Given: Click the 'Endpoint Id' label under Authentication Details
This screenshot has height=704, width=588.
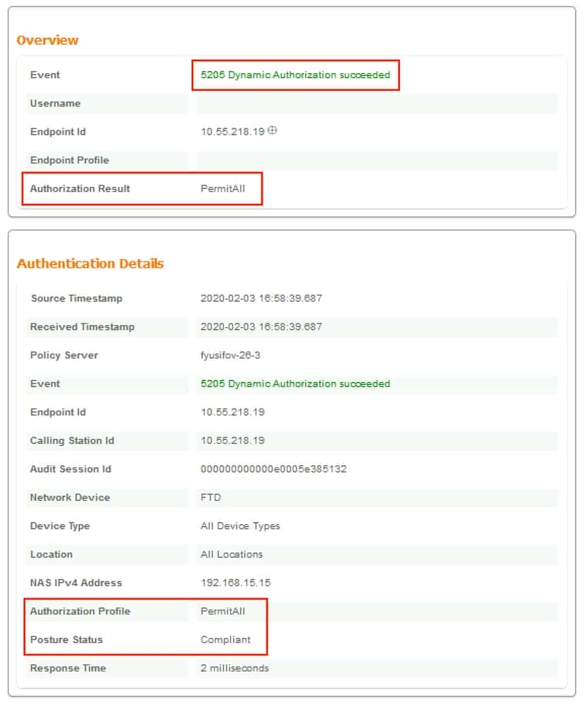Looking at the screenshot, I should [x=58, y=412].
